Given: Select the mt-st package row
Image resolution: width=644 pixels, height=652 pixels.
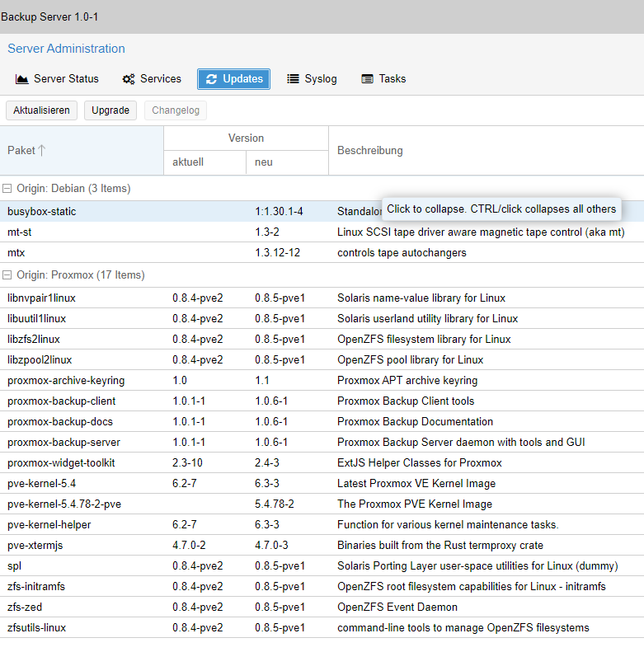Looking at the screenshot, I should click(x=322, y=232).
